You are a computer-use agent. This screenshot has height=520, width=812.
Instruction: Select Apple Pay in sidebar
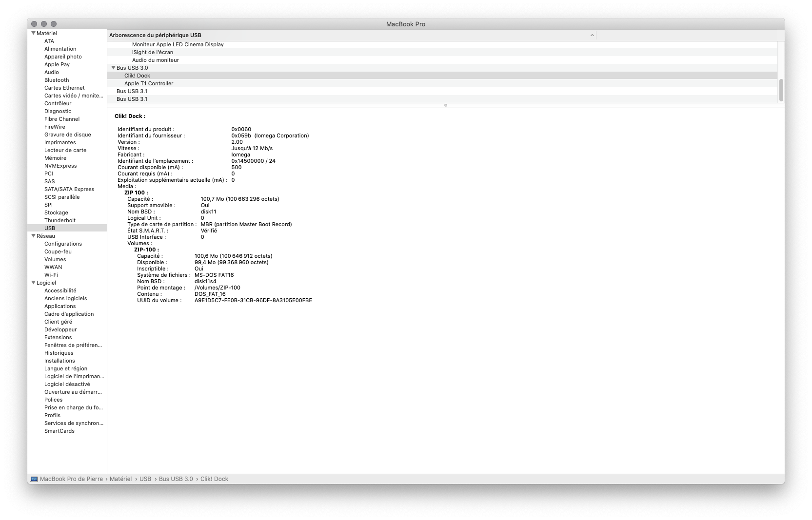[x=57, y=64]
